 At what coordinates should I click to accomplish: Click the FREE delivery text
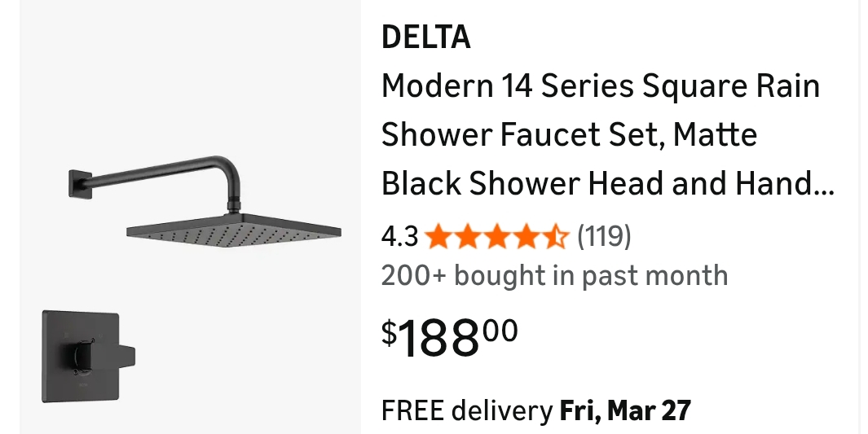click(466, 410)
